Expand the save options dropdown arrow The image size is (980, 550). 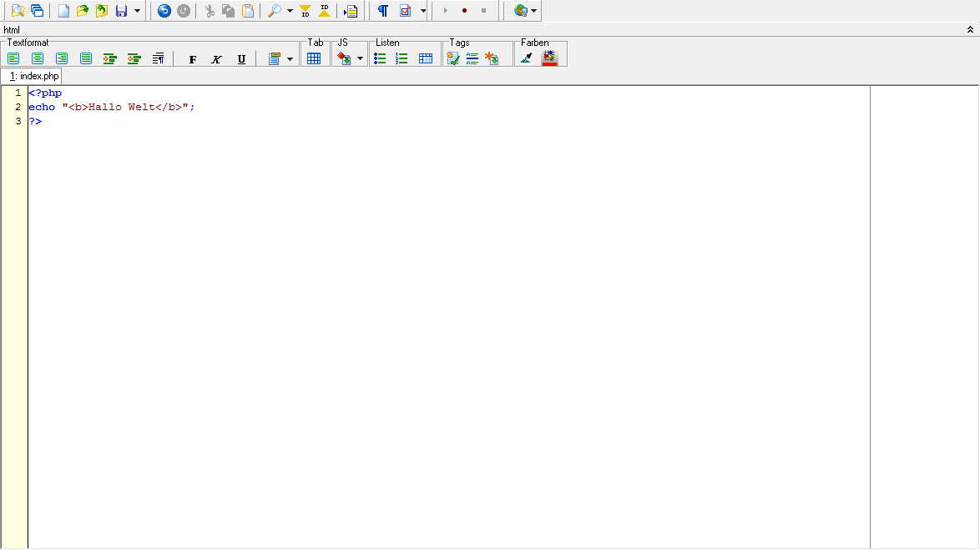(x=137, y=11)
